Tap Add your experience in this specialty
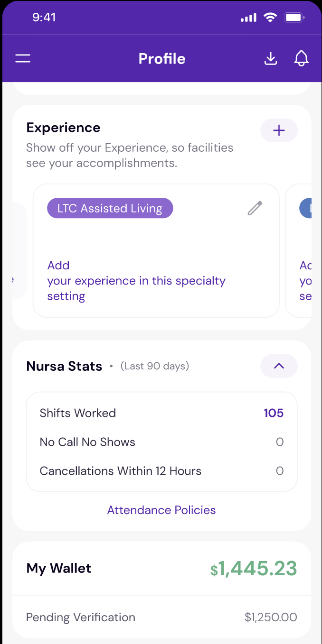 tap(136, 281)
